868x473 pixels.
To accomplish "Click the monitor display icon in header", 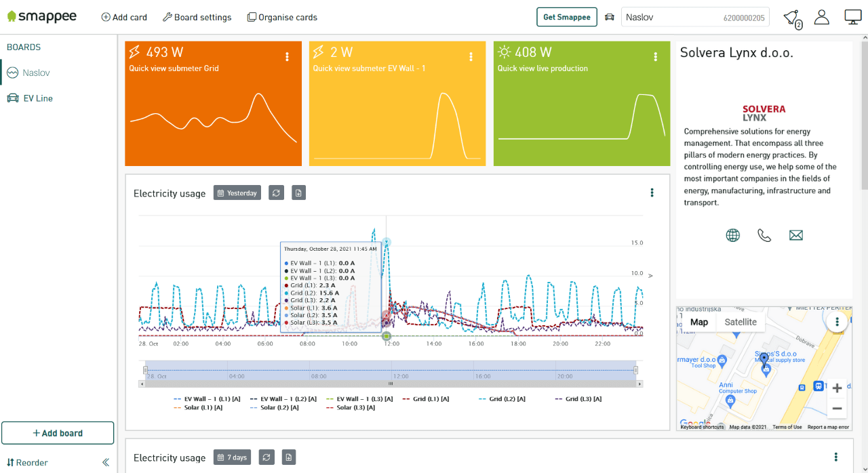I will click(852, 18).
